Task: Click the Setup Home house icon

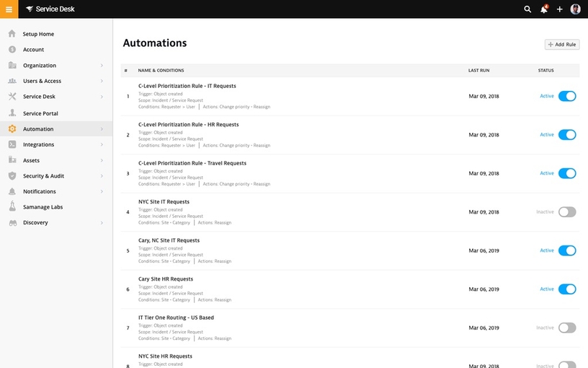Action: (x=12, y=34)
